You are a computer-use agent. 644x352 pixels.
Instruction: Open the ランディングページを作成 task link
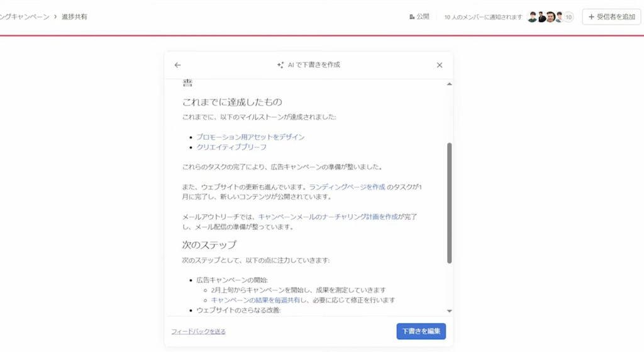(347, 187)
